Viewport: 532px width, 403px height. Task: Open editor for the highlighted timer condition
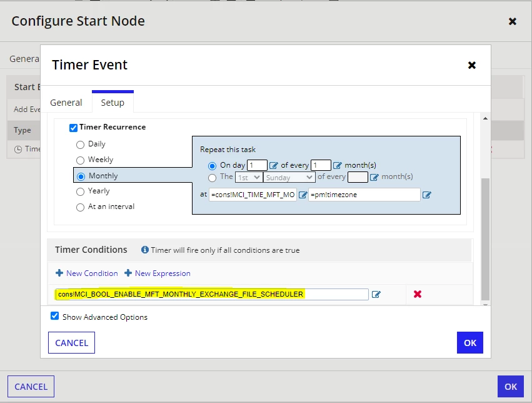[x=376, y=294]
